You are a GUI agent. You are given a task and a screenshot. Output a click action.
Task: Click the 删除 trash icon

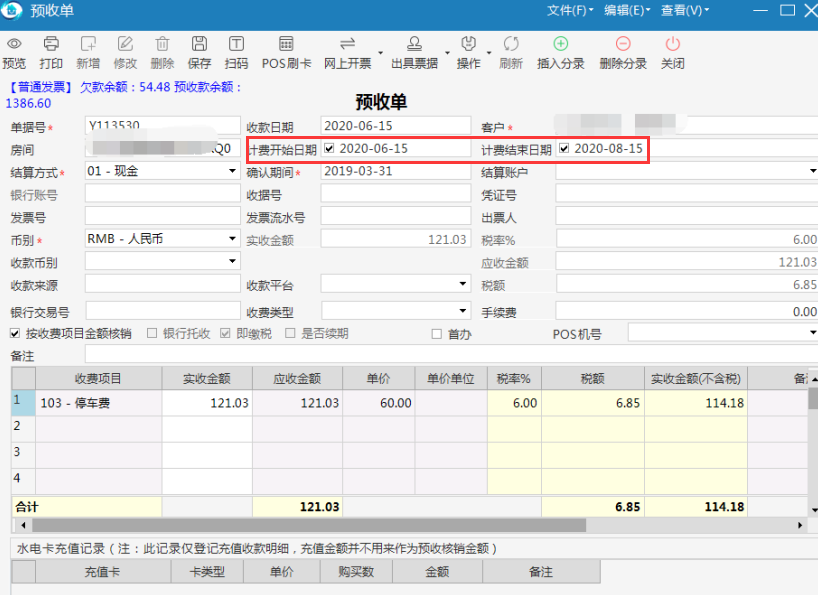click(x=162, y=44)
